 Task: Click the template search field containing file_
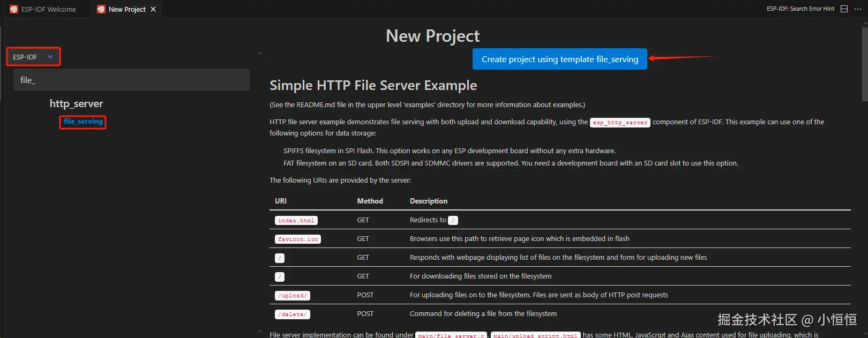(x=132, y=80)
